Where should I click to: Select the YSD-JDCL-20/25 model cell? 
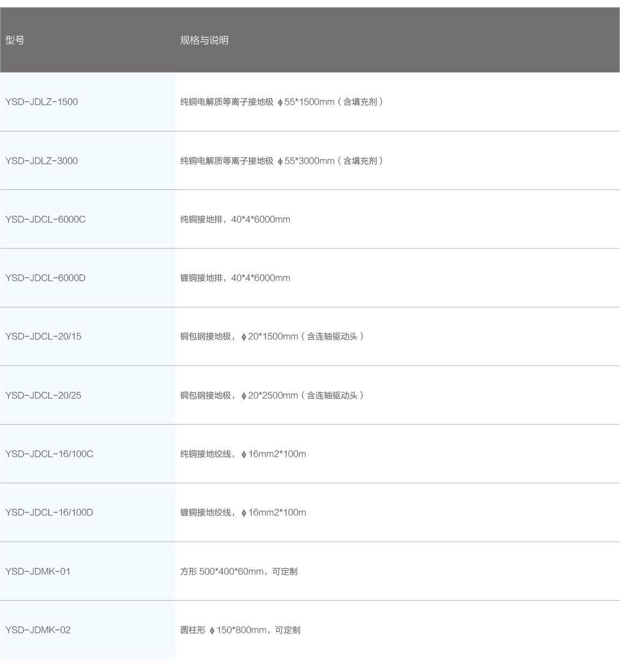[43, 395]
